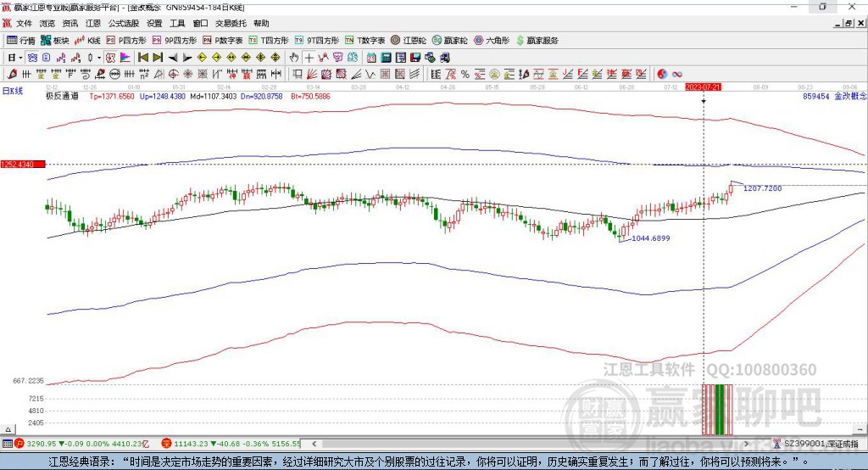Jump to last bar icon
Image resolution: width=868 pixels, height=470 pixels.
158,58
